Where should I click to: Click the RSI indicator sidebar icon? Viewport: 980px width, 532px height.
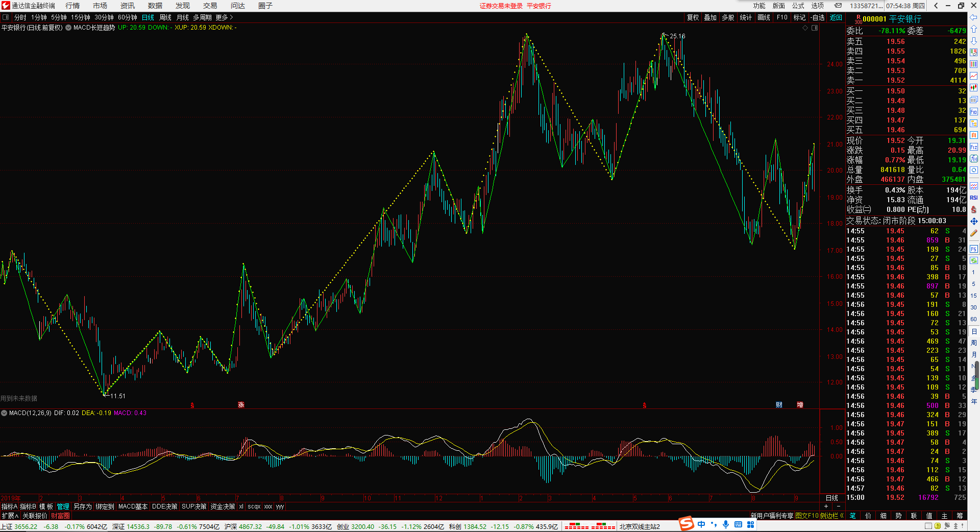(x=973, y=198)
